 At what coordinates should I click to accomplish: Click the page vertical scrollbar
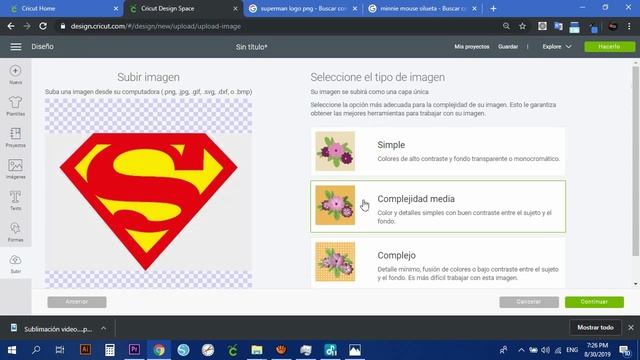pyautogui.click(x=635, y=161)
